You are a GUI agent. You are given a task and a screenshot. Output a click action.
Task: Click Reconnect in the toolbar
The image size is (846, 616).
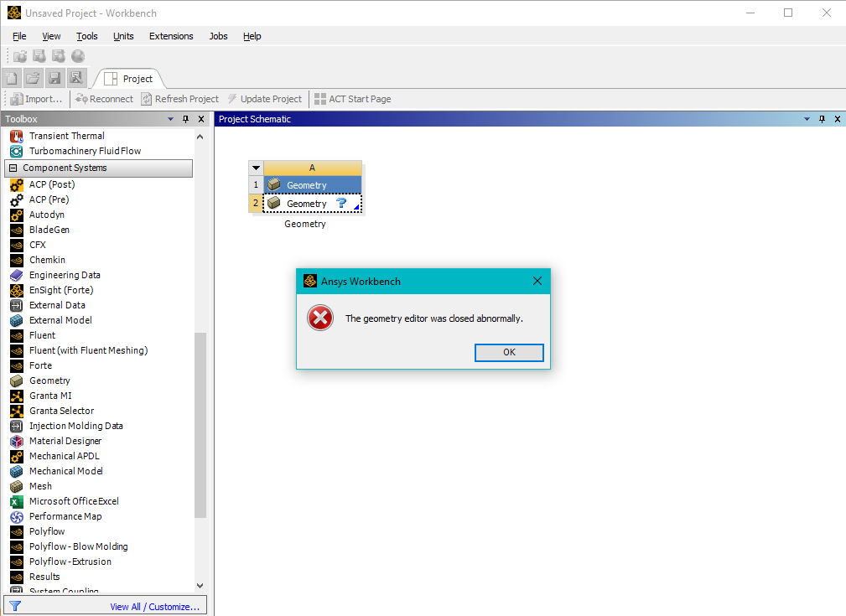point(105,99)
